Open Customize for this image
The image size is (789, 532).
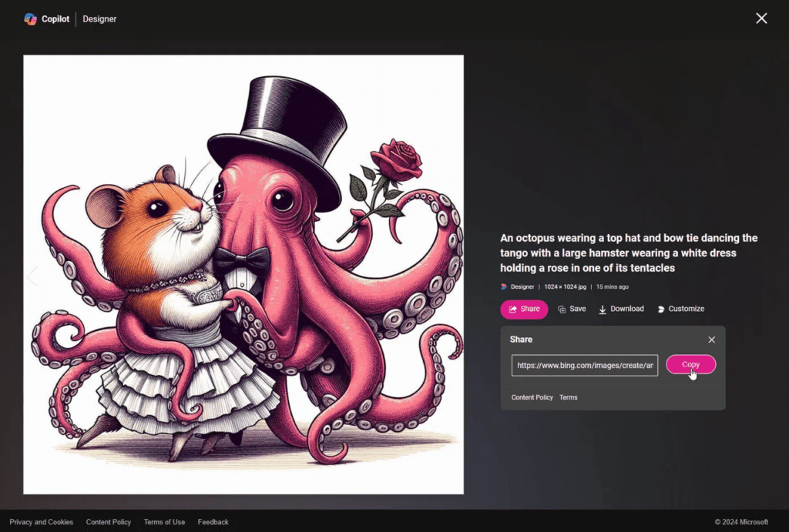[680, 309]
